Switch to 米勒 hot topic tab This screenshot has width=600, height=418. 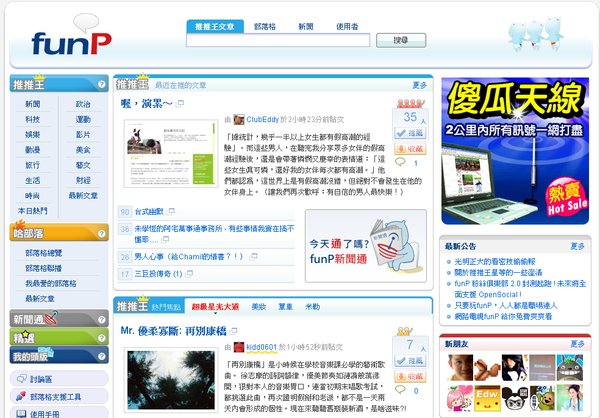coord(312,307)
